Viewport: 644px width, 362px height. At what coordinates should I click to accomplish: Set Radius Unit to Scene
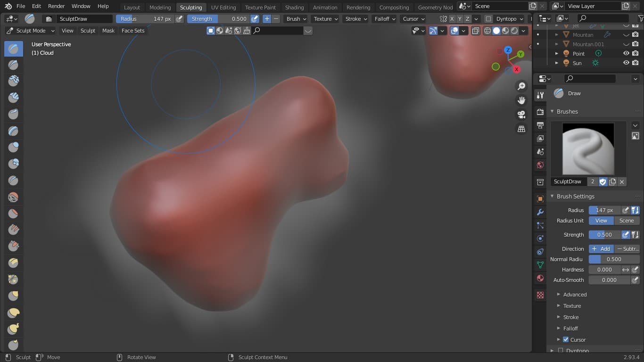[626, 221]
